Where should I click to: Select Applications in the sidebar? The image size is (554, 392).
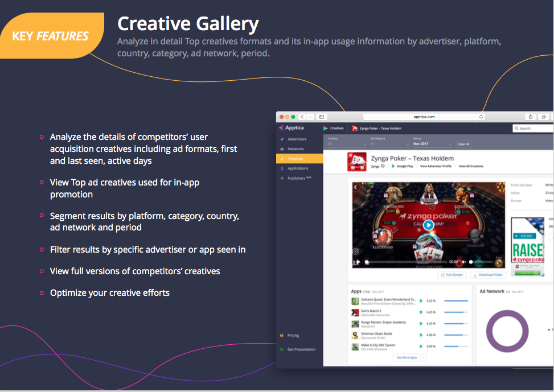[x=297, y=168]
